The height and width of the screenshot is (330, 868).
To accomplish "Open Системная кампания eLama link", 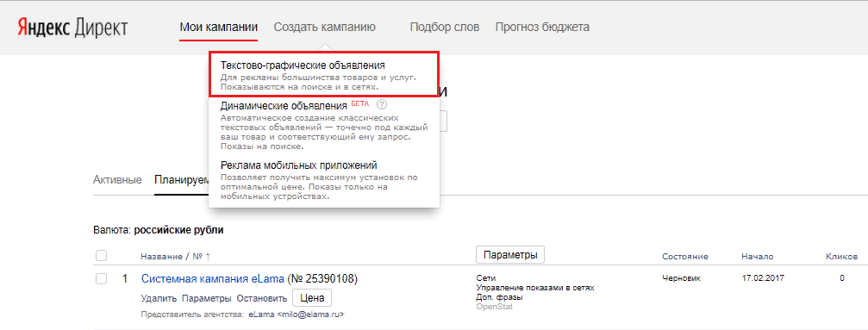I will point(213,278).
